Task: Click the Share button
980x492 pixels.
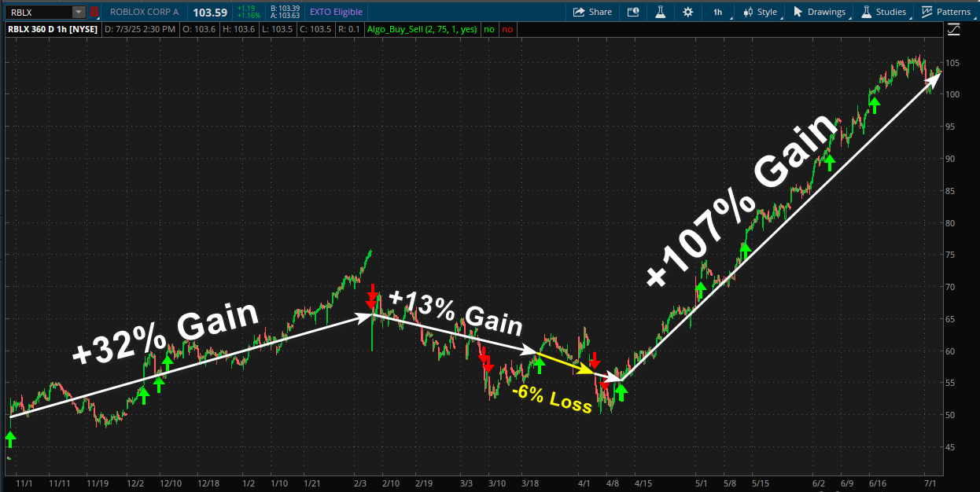Action: (592, 12)
